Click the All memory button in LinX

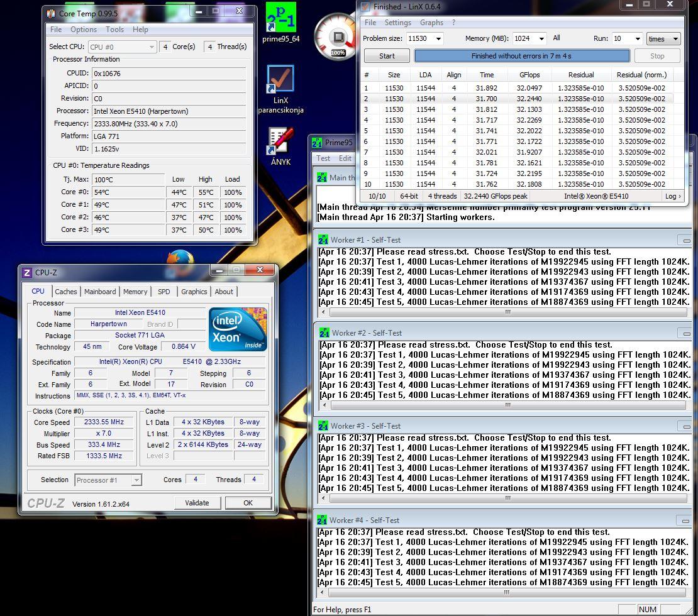point(557,38)
